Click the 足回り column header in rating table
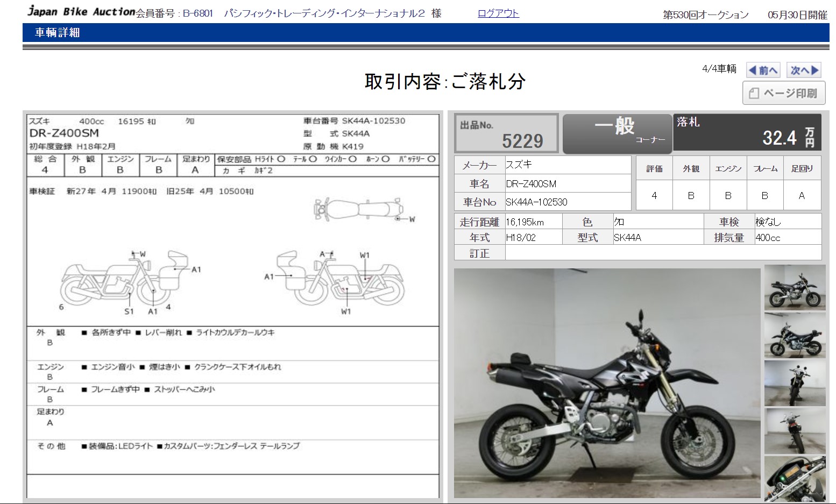This screenshot has height=504, width=836. 802,168
